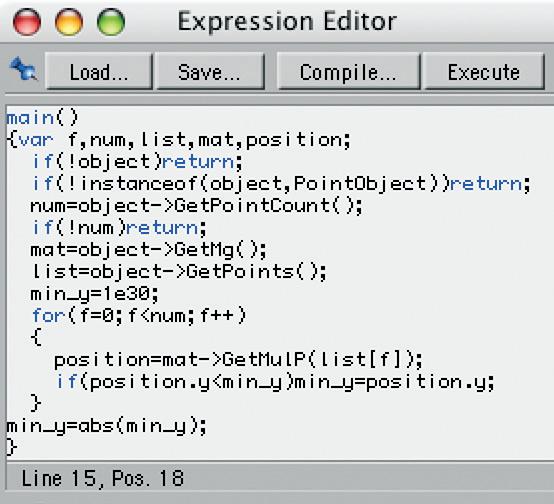Screen dimensions: 554x504
Task: Place cursor in mat=object->GetMg() line
Action: point(148,250)
